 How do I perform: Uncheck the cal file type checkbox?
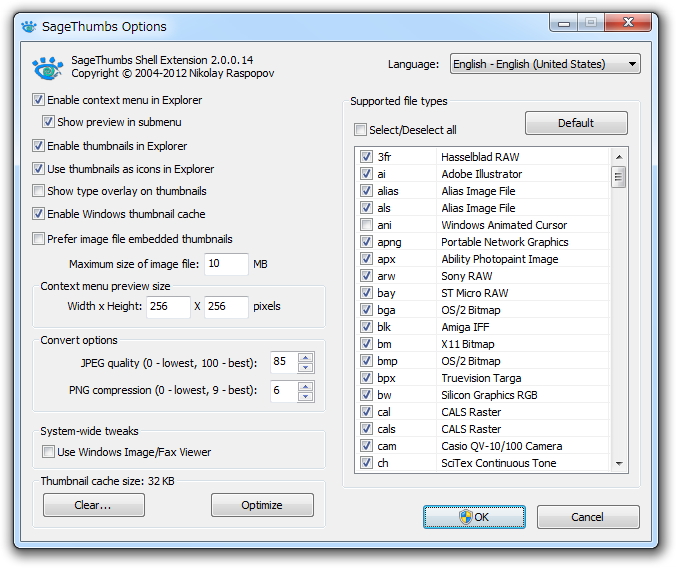(x=366, y=412)
